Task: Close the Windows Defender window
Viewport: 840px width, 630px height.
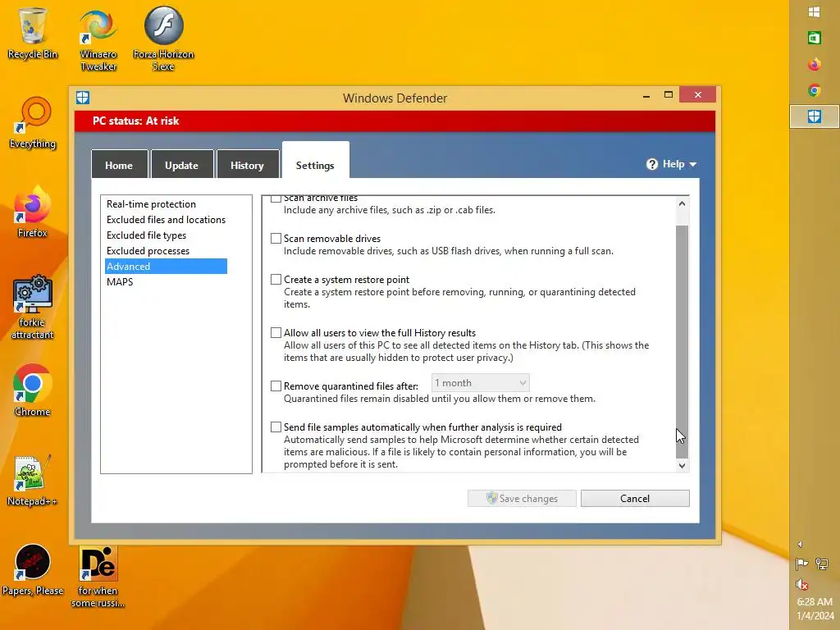Action: (697, 95)
